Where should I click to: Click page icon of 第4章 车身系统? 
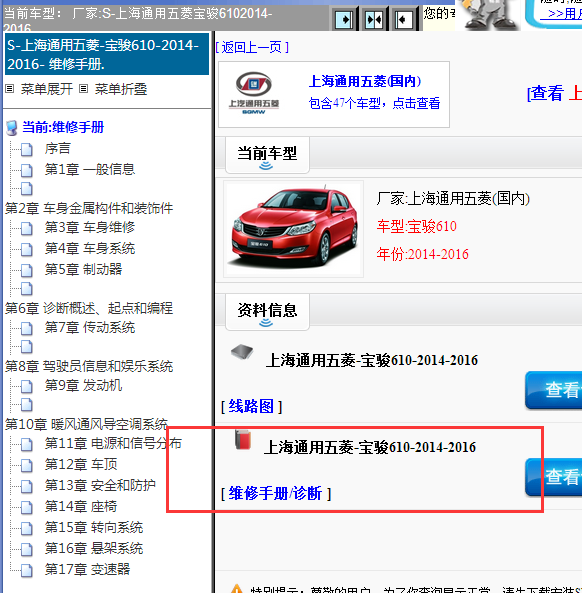26,249
